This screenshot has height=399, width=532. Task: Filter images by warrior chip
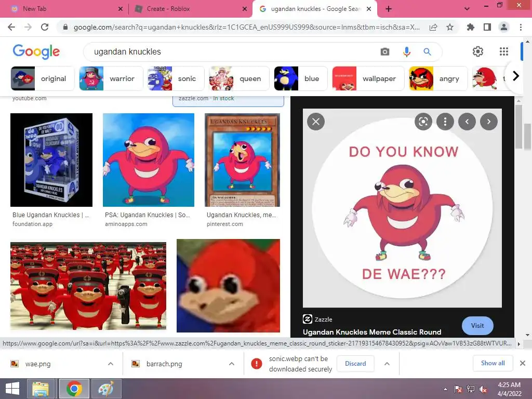pos(111,79)
